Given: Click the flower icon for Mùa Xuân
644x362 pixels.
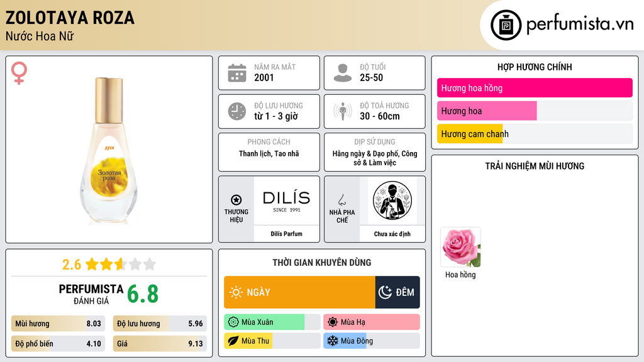Looking at the screenshot, I should (233, 322).
